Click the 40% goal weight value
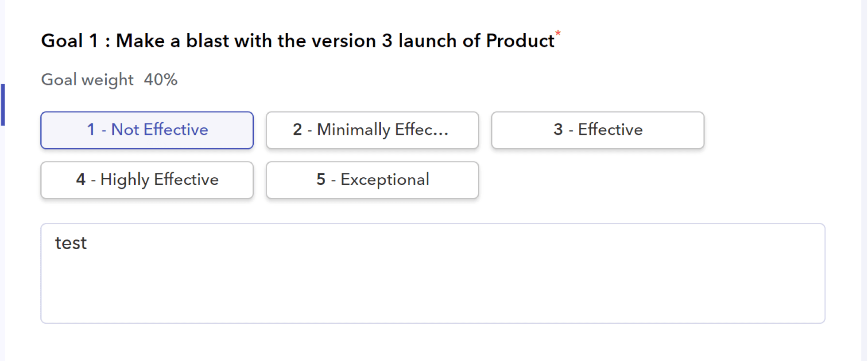 pyautogui.click(x=160, y=80)
